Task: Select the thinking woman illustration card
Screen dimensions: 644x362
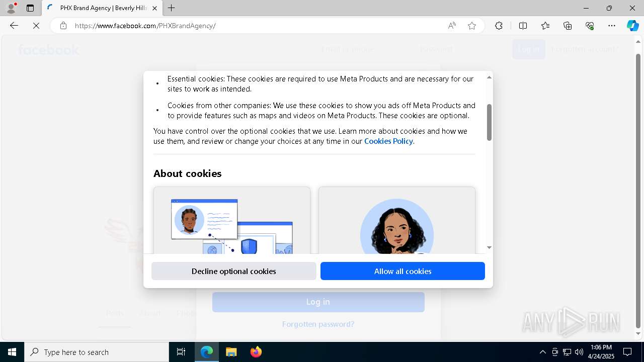Action: pos(397,220)
